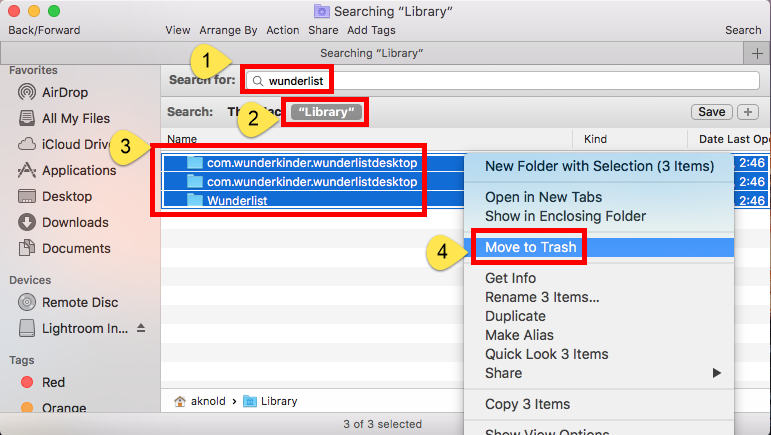This screenshot has height=435, width=771.
Task: Open the Action toolbar item
Action: (283, 30)
